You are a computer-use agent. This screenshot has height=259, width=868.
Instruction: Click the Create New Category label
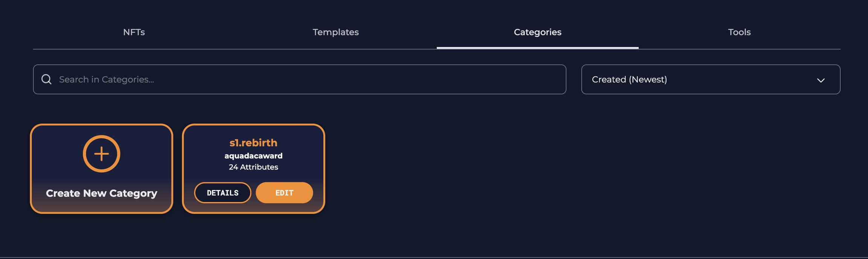(101, 193)
